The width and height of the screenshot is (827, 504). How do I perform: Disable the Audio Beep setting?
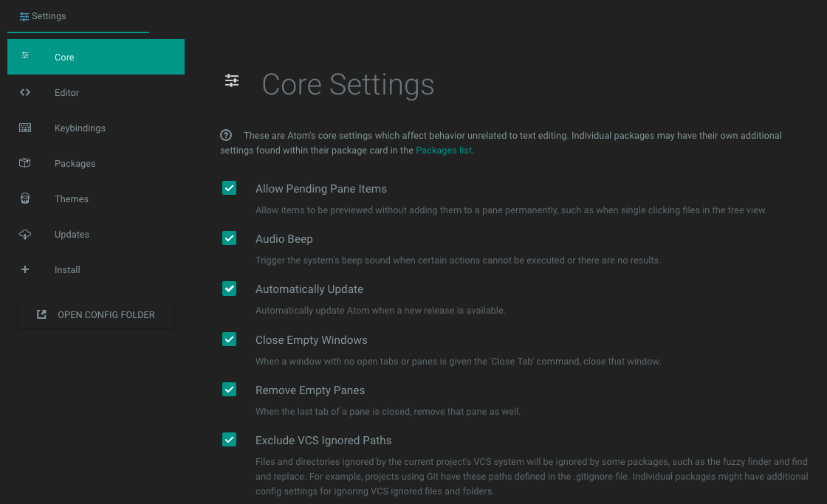[x=229, y=238]
